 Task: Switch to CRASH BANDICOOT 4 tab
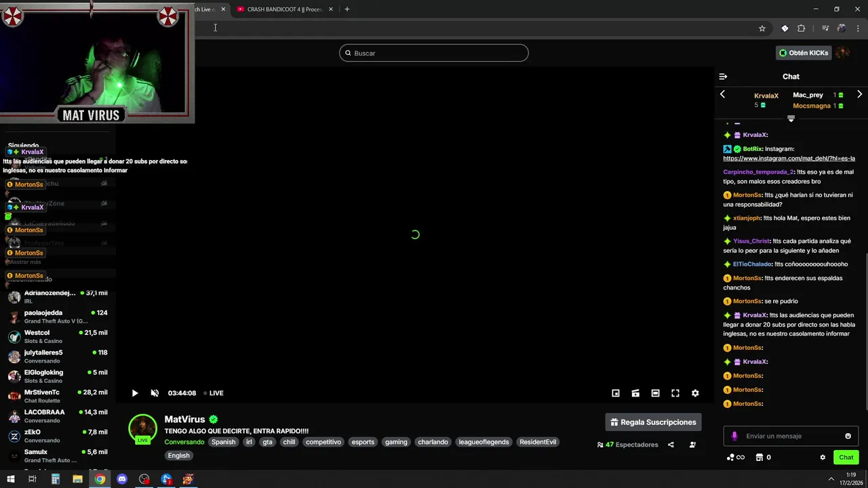(280, 9)
